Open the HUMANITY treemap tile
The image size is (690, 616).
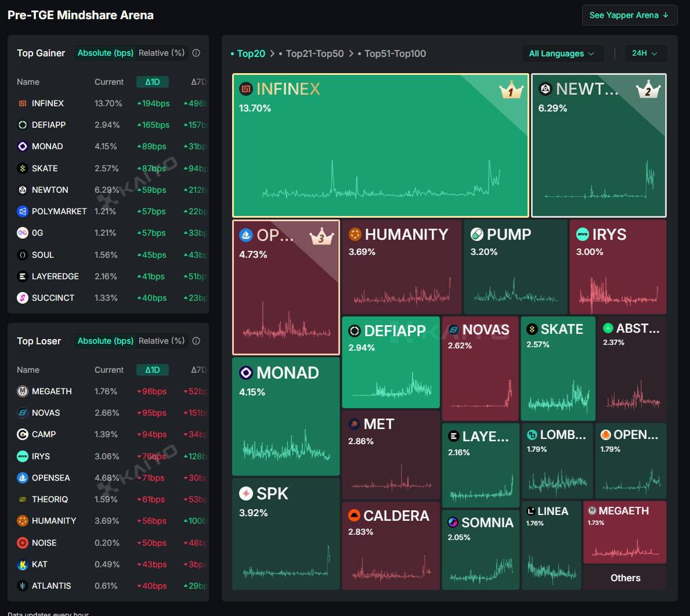pyautogui.click(x=402, y=267)
